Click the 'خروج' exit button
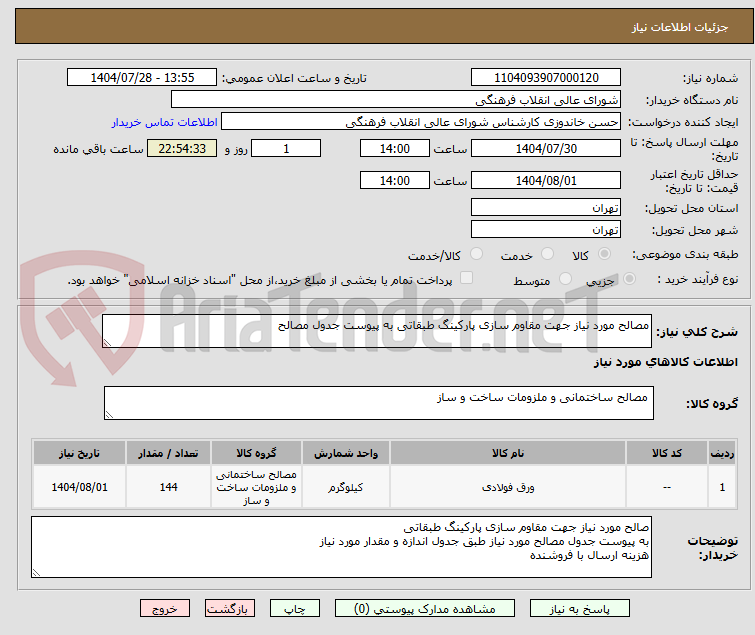 pyautogui.click(x=165, y=609)
